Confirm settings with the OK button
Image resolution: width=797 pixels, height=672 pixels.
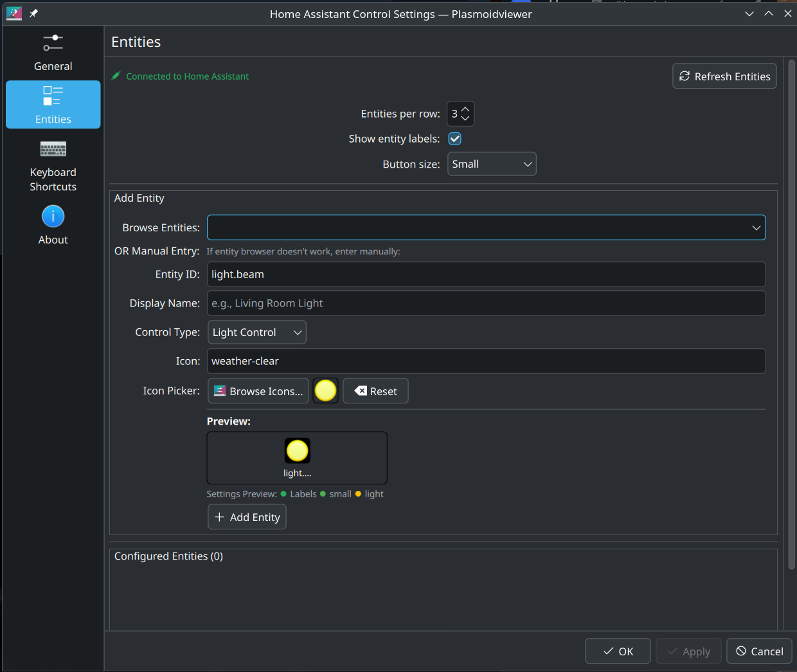tap(618, 651)
